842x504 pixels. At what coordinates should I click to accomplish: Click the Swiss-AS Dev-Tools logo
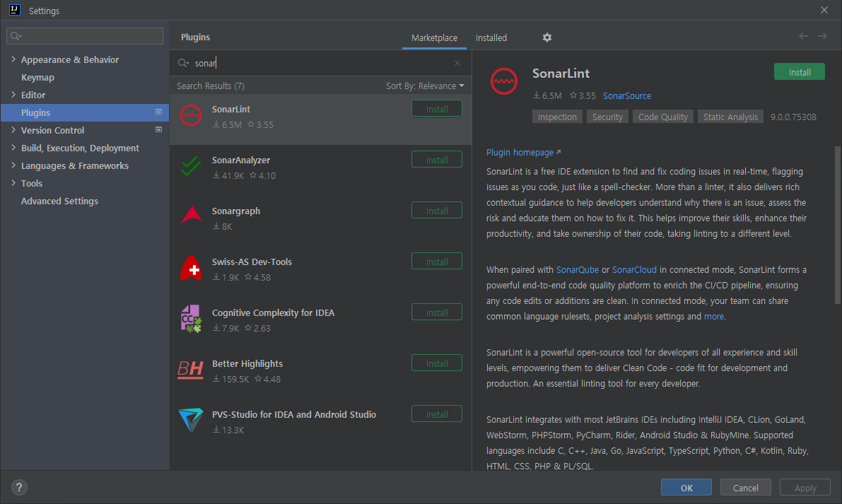pyautogui.click(x=191, y=269)
